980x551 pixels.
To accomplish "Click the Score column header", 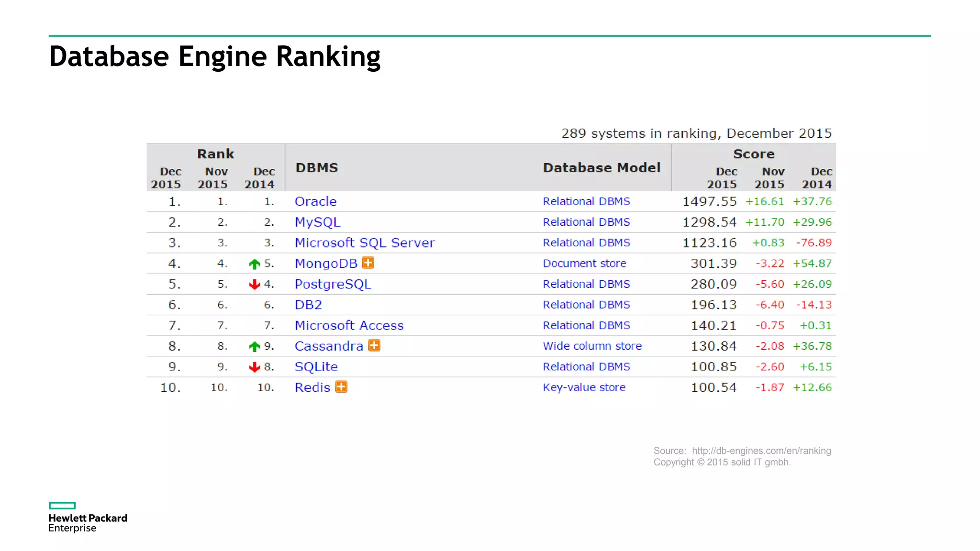I will pos(754,154).
